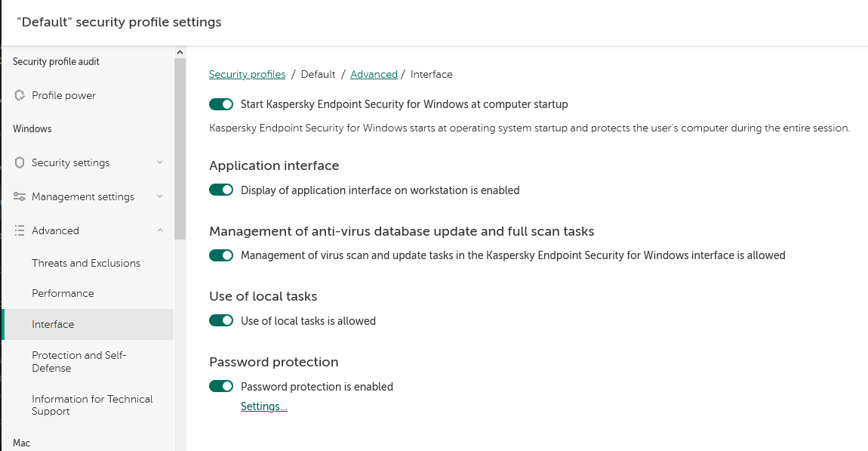Open Information for Technical Support
868x451 pixels.
tap(92, 405)
